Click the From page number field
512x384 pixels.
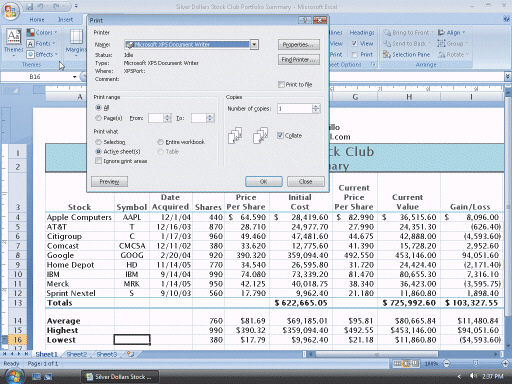point(156,118)
